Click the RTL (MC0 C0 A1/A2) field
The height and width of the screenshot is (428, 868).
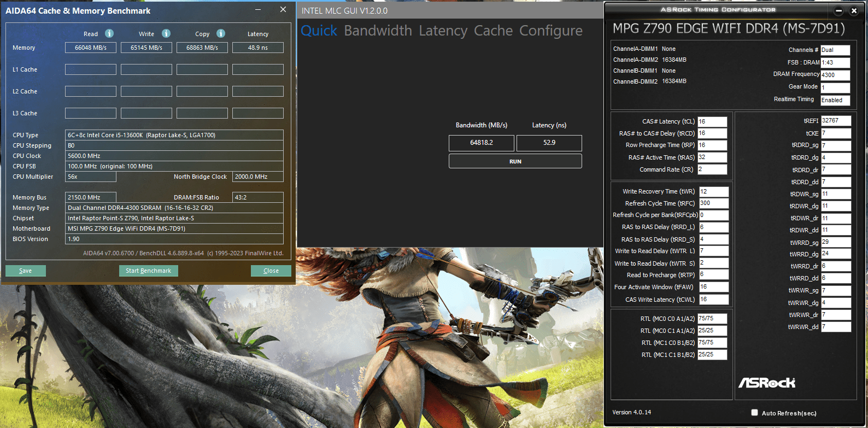point(712,318)
